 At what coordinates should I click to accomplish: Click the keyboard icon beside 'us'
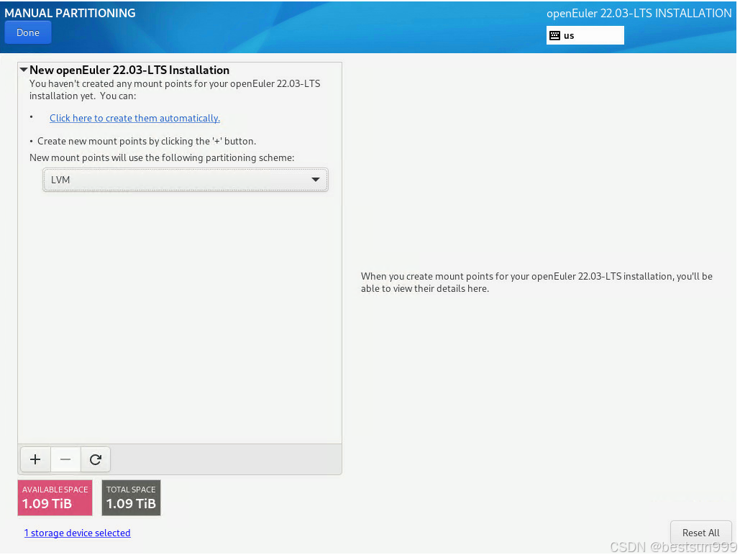554,35
